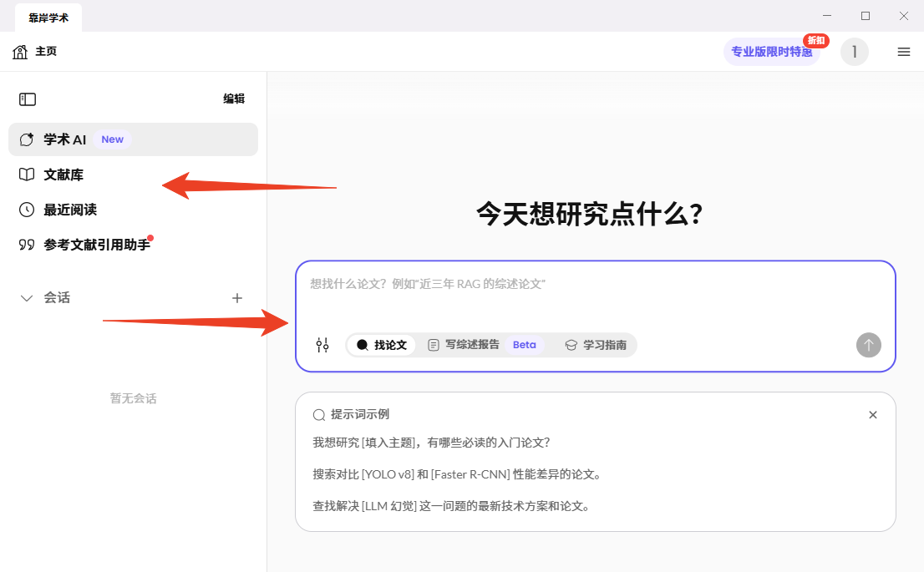Click the 编辑 button in sidebar
The image size is (924, 572).
point(234,99)
